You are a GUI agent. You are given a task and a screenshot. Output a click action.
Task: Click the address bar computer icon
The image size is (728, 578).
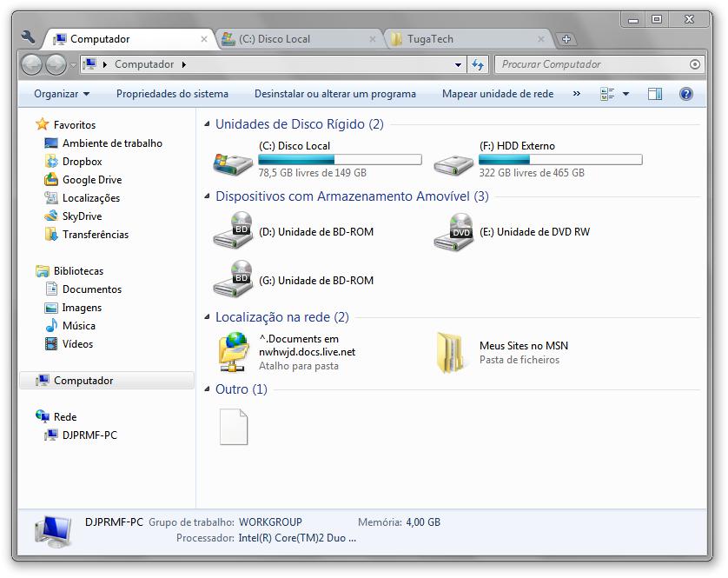click(90, 64)
